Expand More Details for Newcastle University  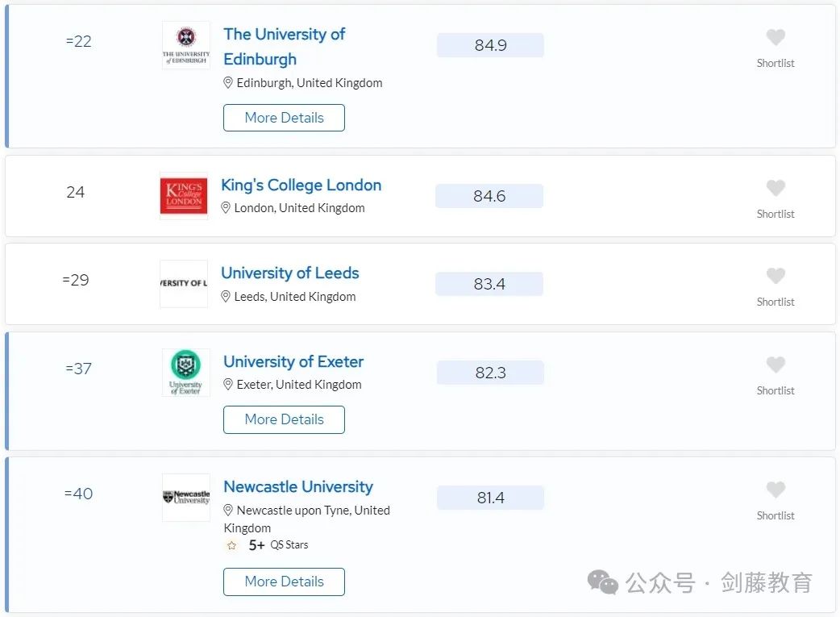tap(284, 582)
